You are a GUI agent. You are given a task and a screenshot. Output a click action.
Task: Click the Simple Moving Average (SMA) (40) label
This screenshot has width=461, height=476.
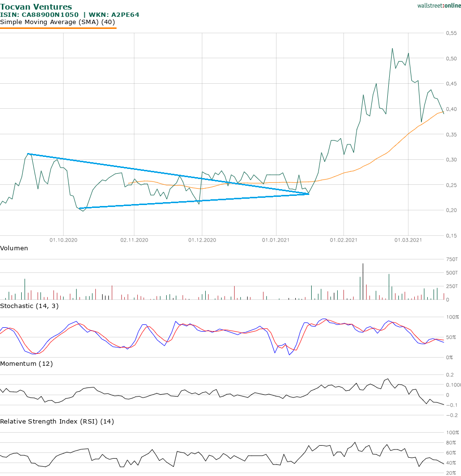57,22
